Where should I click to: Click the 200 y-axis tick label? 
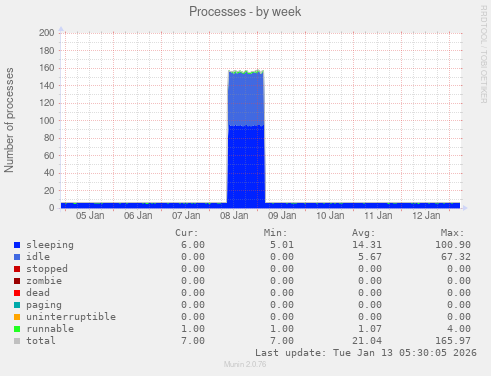click(47, 33)
